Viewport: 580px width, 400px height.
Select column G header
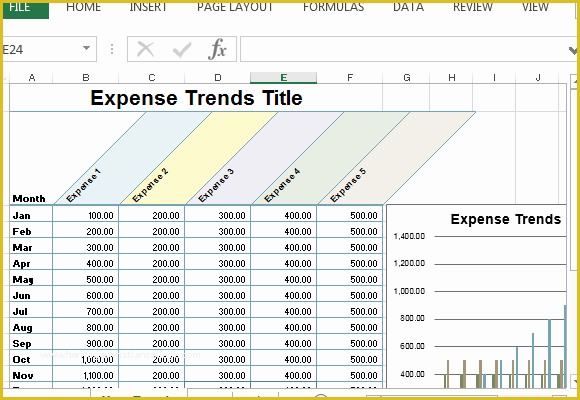point(407,78)
